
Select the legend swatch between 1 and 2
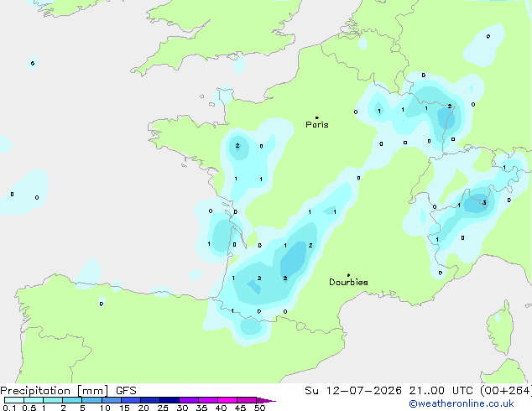[x=53, y=400]
